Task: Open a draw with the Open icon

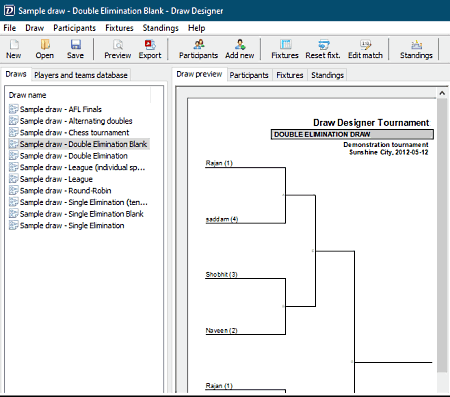Action: pyautogui.click(x=45, y=49)
